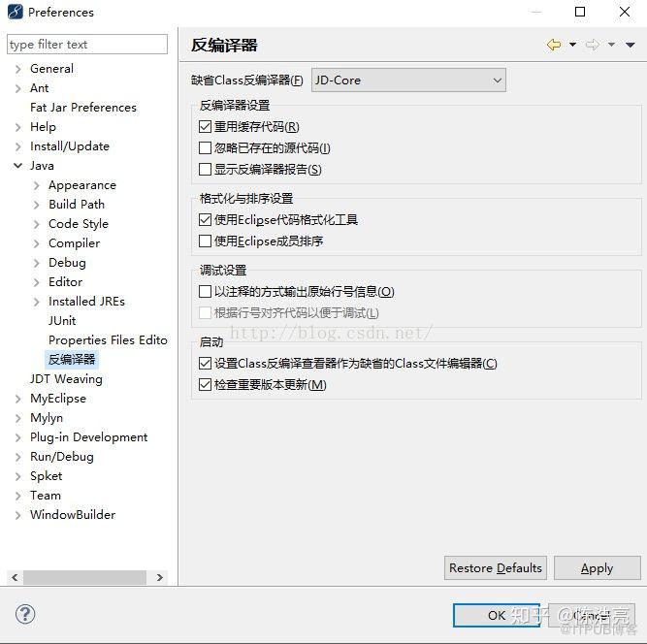Expand the Spket tree node
This screenshot has height=644, width=647.
tap(17, 476)
